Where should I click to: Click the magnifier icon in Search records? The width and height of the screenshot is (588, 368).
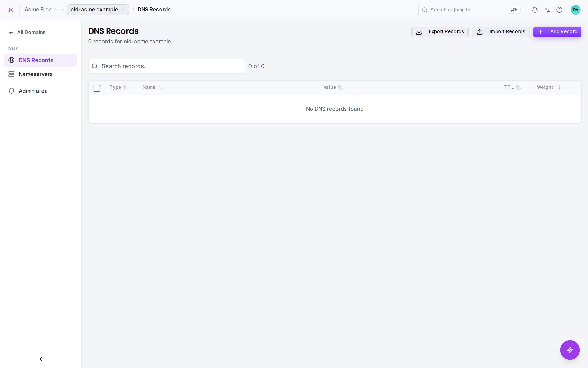95,66
